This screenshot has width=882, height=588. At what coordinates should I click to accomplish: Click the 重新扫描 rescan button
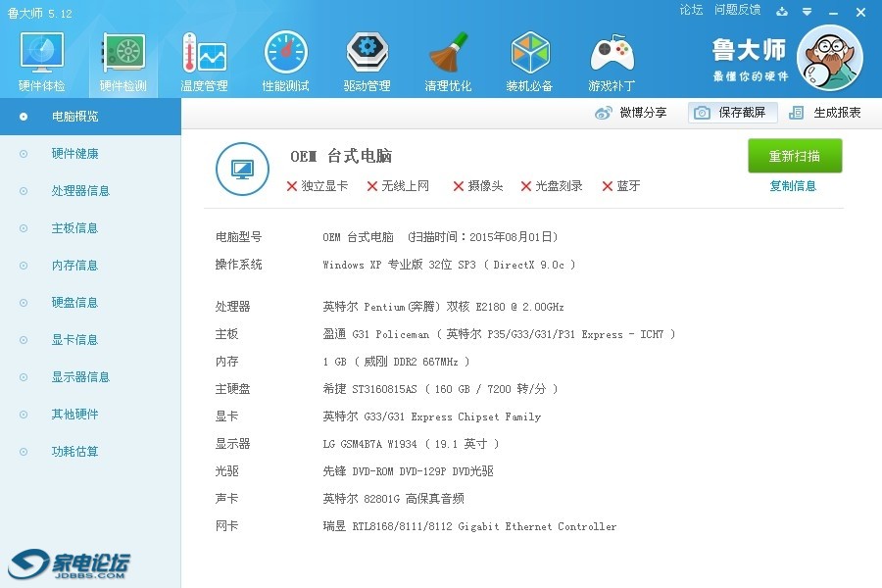pyautogui.click(x=795, y=156)
